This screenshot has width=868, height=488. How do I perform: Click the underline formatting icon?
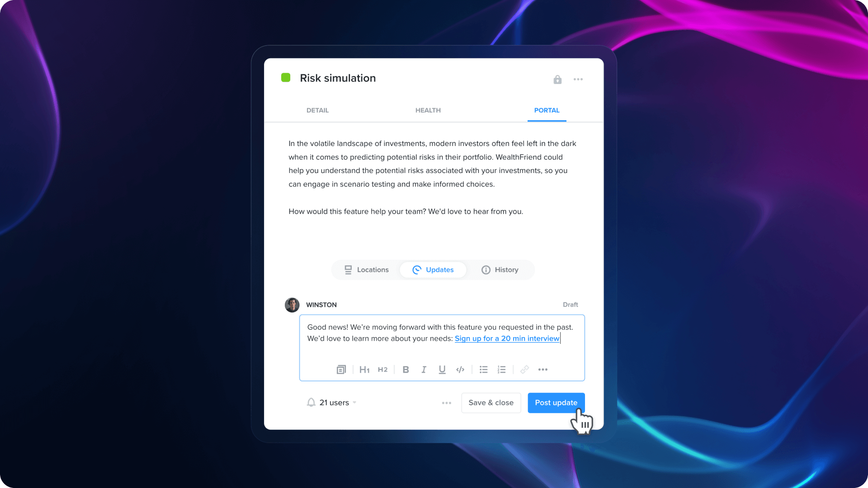tap(442, 370)
